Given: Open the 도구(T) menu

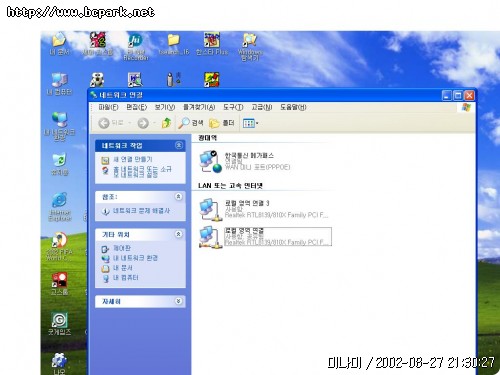Looking at the screenshot, I should [x=233, y=107].
